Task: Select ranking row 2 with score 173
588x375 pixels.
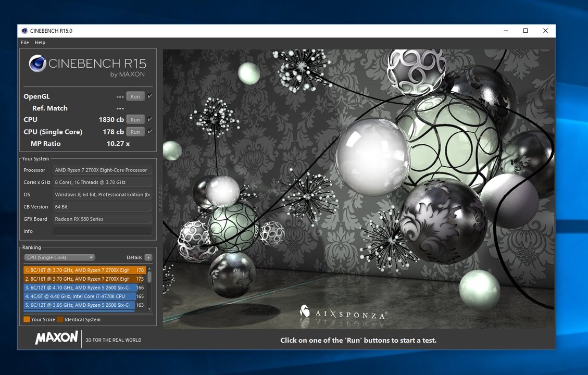Action: coord(85,279)
